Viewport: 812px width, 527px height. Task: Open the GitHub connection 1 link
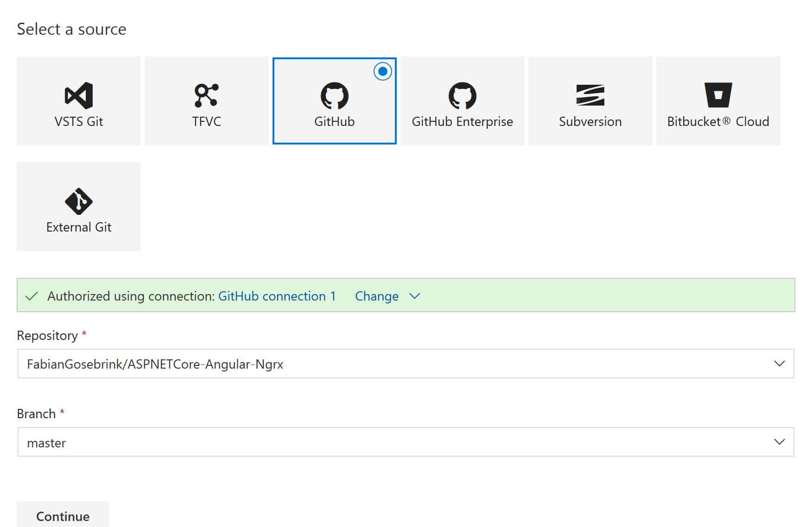[x=277, y=296]
